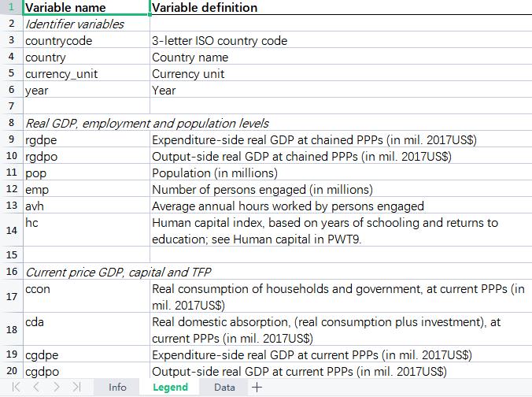
Task: Click the cell reading 'Population (in millions)'
Action: coord(340,173)
